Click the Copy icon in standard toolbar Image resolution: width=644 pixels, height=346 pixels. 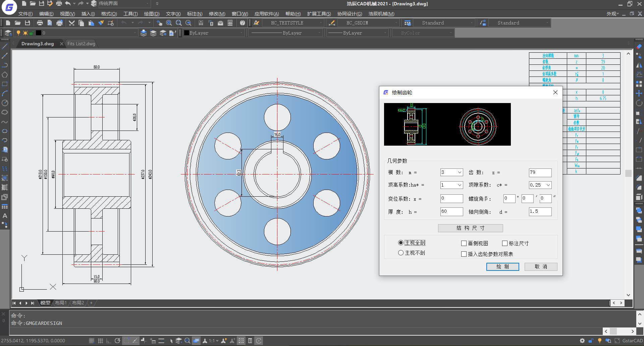81,23
